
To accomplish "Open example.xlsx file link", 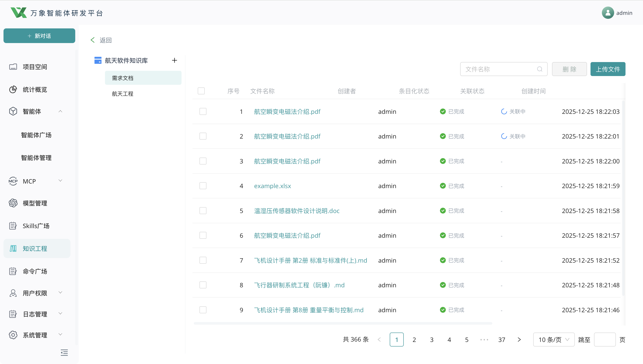I will coord(273,186).
